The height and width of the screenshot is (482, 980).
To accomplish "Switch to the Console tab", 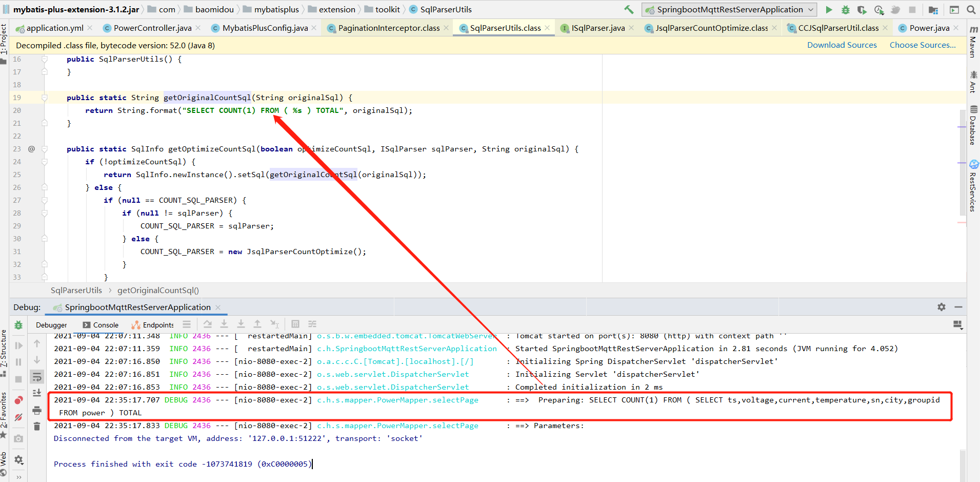I will [x=101, y=325].
